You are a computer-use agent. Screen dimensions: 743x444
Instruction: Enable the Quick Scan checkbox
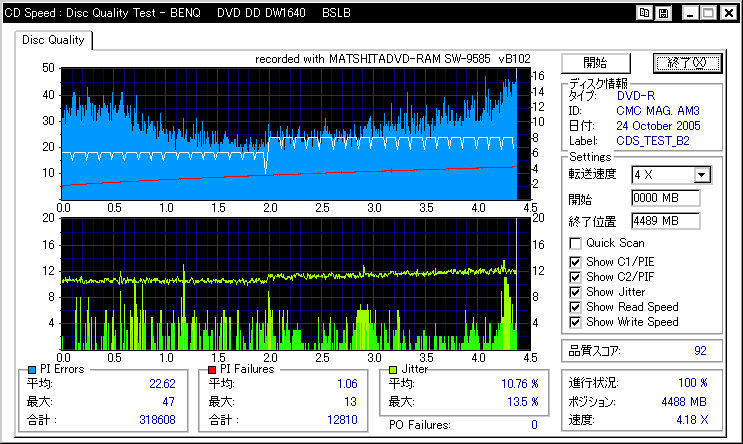click(575, 244)
